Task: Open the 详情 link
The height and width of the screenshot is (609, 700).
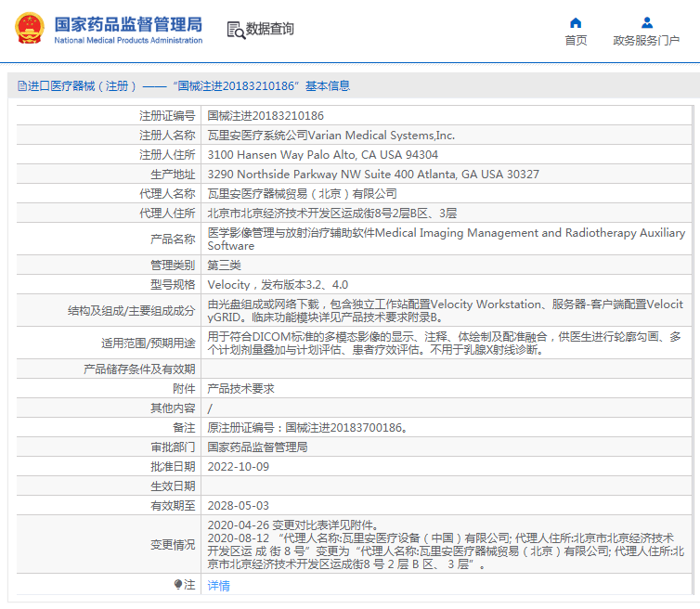Action: click(x=219, y=586)
